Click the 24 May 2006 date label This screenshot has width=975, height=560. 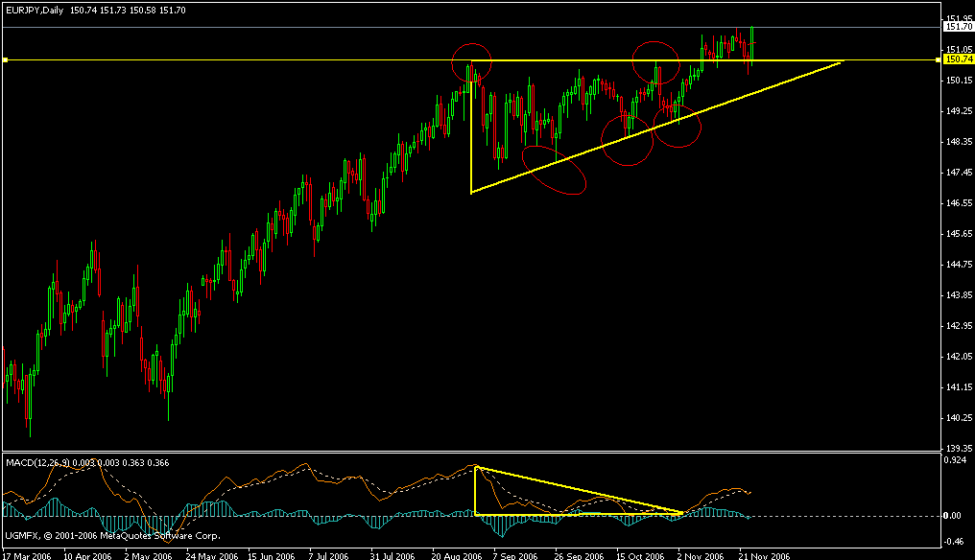pos(211,555)
